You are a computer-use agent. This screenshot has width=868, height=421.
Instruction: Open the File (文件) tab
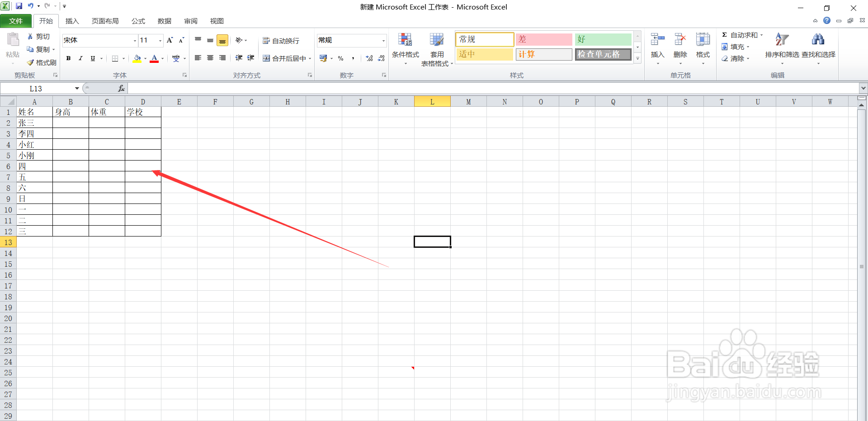pyautogui.click(x=16, y=21)
